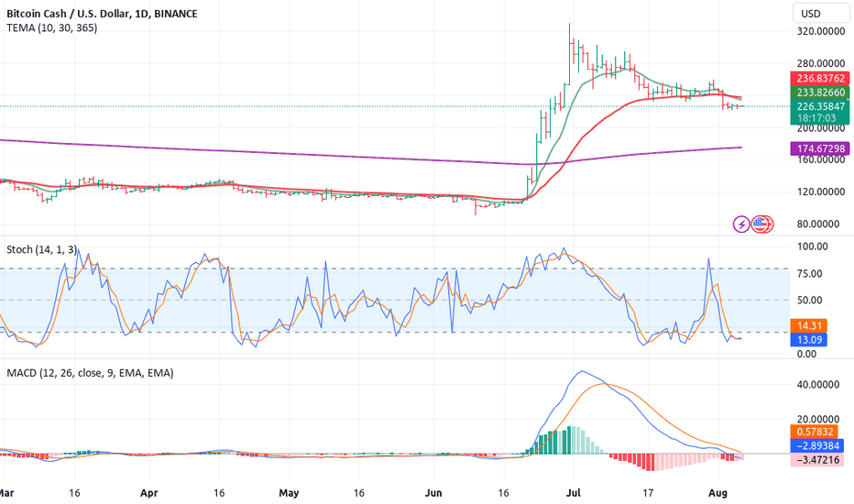The image size is (854, 504).
Task: Click the orange 14.31 stochastic value label
Action: point(809,326)
